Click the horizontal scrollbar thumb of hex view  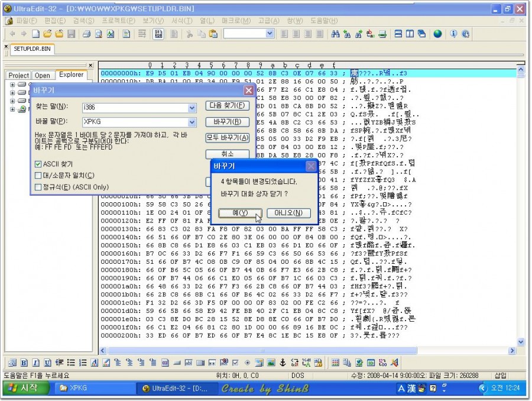tap(262, 350)
